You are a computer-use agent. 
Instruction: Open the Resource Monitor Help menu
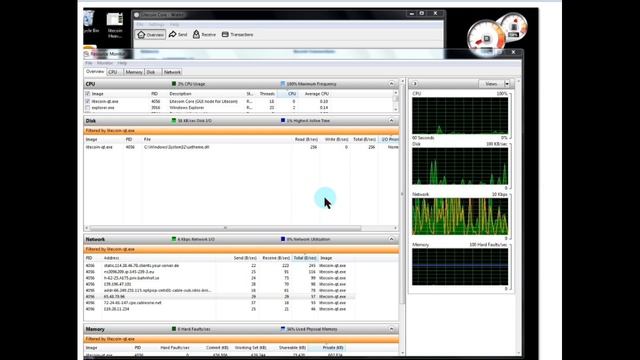tap(122, 63)
